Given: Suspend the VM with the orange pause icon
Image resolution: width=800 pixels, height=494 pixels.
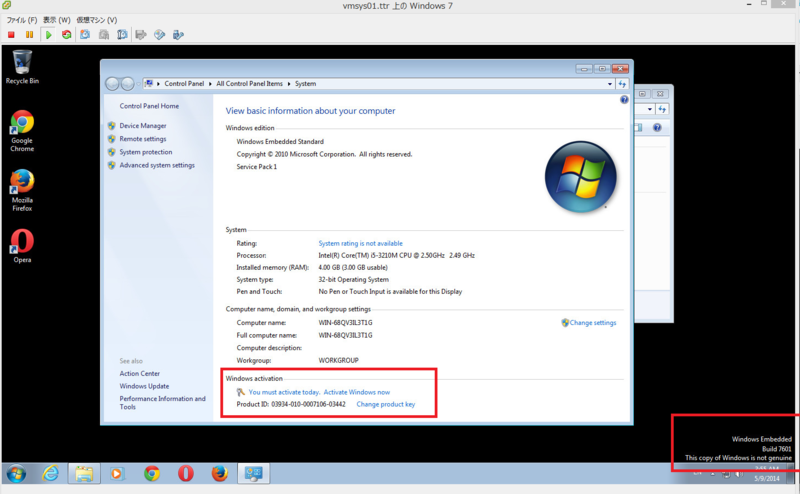Looking at the screenshot, I should click(29, 35).
